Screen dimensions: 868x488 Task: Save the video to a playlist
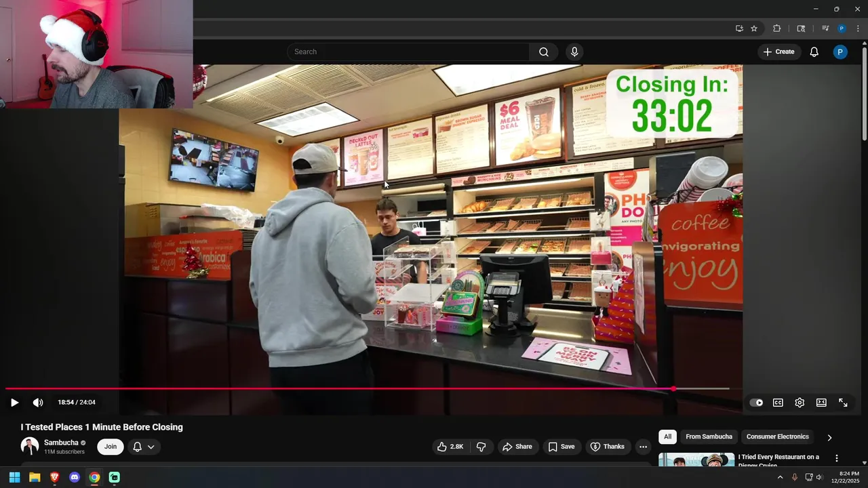coord(561,447)
